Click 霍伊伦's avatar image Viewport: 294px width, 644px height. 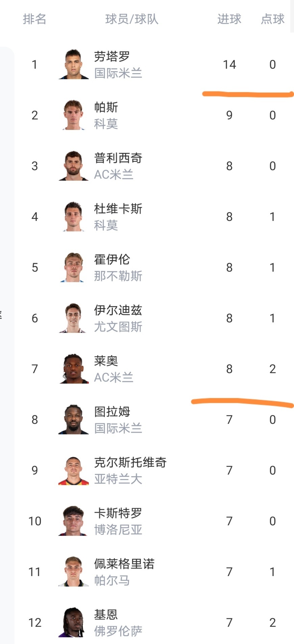click(x=74, y=267)
